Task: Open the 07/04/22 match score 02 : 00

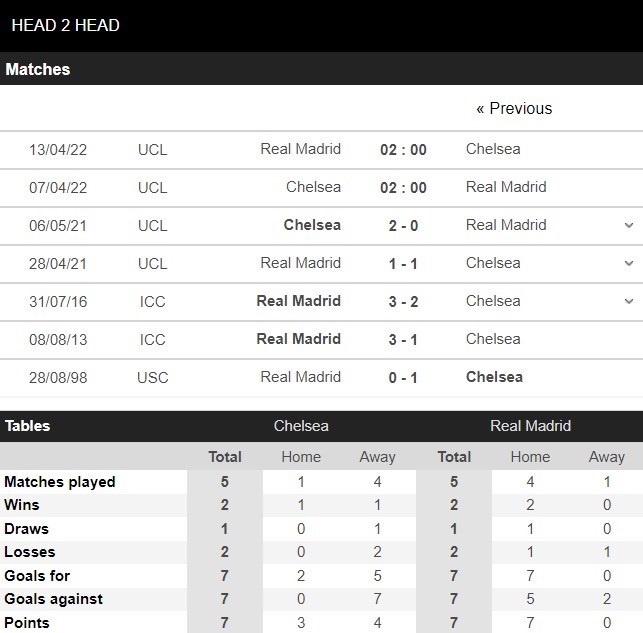Action: (403, 188)
